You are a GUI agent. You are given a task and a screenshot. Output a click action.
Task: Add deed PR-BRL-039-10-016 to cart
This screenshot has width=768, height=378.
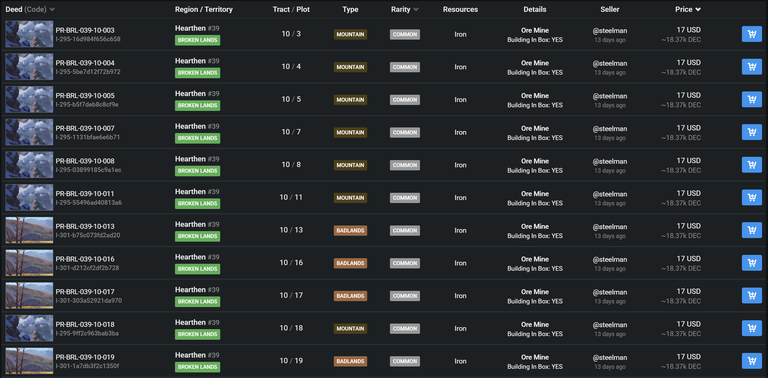pyautogui.click(x=751, y=263)
